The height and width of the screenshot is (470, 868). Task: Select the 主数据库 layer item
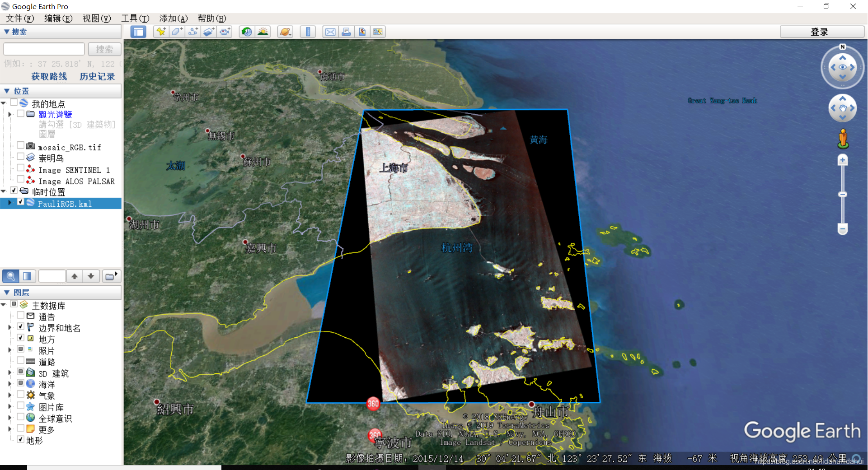click(x=49, y=306)
